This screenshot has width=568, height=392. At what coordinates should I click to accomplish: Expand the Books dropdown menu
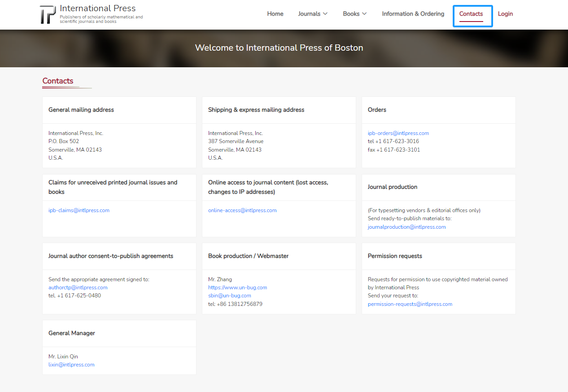(355, 14)
